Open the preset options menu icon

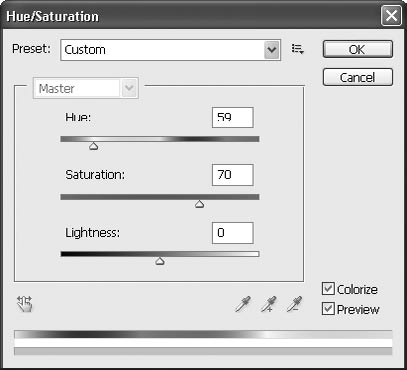pyautogui.click(x=297, y=49)
